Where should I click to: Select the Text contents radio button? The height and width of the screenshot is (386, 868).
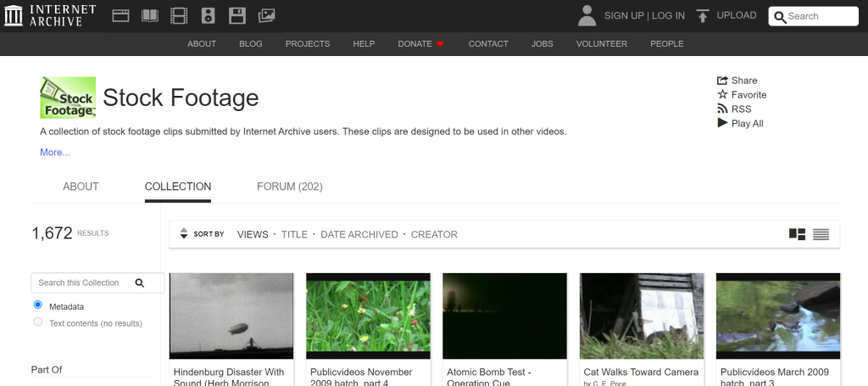(x=37, y=322)
